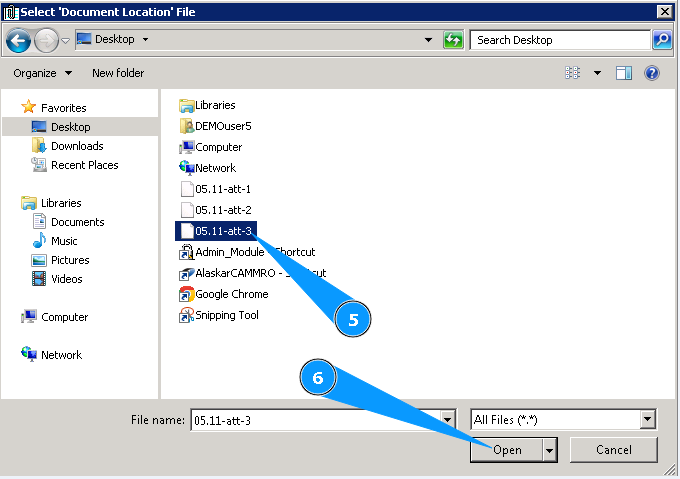Open Pictures library in sidebar
Image resolution: width=680 pixels, height=479 pixels.
click(x=70, y=260)
